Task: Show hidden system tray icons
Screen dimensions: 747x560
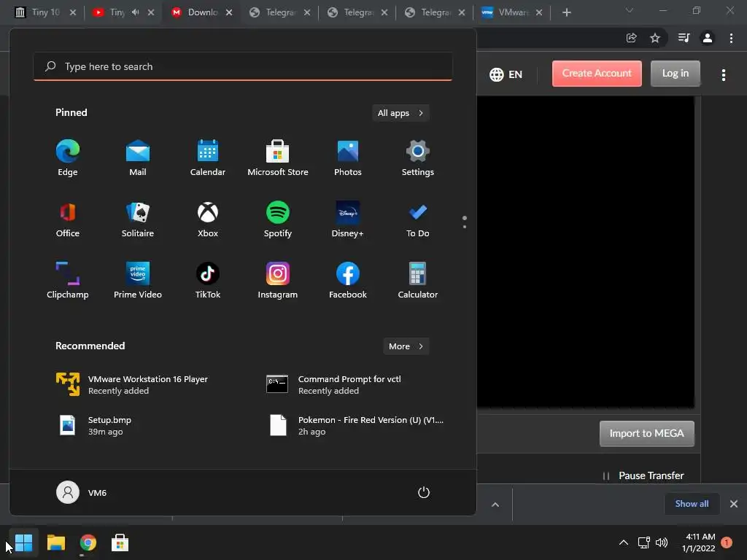Action: click(x=623, y=542)
